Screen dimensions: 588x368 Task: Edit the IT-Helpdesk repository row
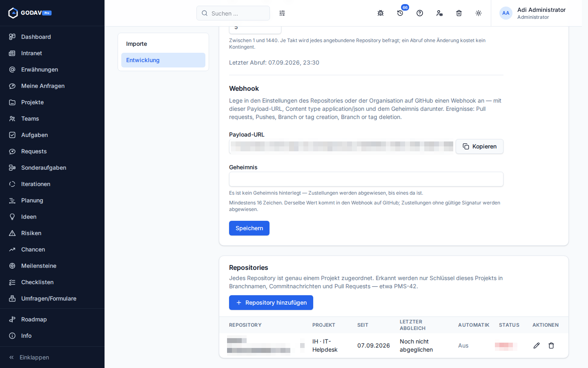click(537, 346)
